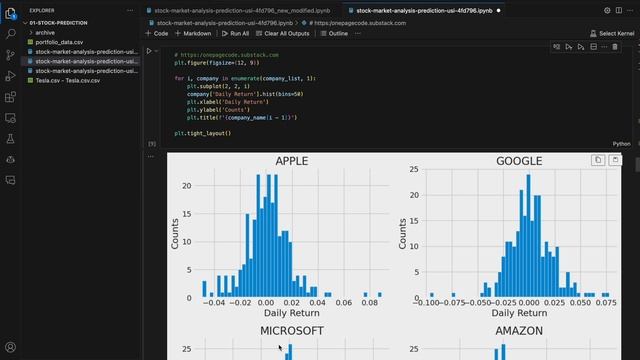640x360 pixels.
Task: Run cell by line in cell toolbar
Action: [x=556, y=47]
